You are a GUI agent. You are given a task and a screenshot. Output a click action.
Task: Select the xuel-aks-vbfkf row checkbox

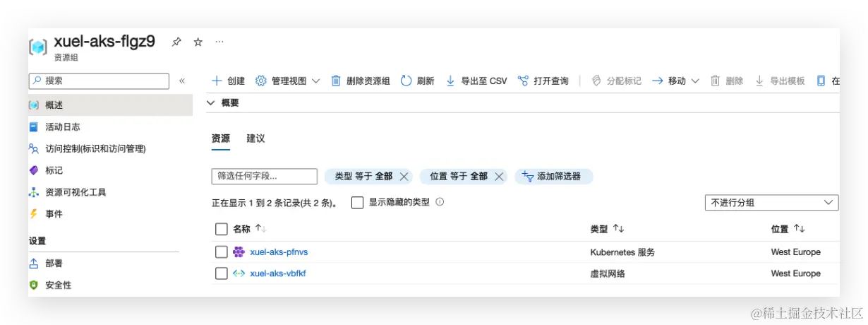click(222, 273)
